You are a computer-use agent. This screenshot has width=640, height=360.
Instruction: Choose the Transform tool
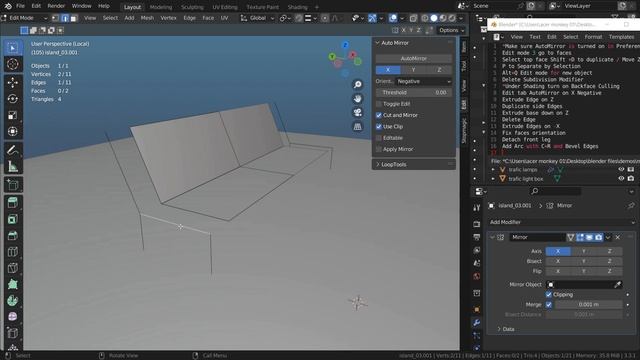tap(13, 131)
